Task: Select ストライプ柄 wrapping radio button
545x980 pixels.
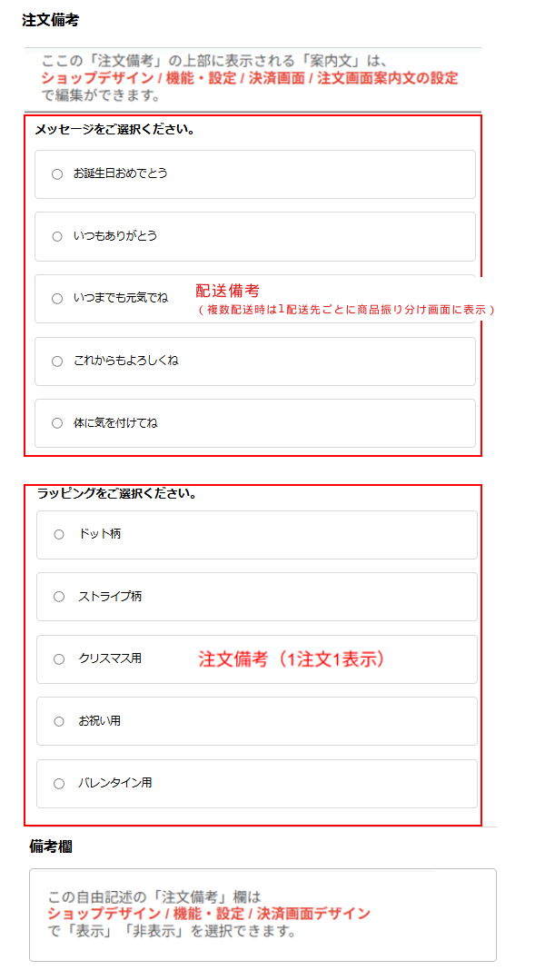Action: tap(59, 597)
